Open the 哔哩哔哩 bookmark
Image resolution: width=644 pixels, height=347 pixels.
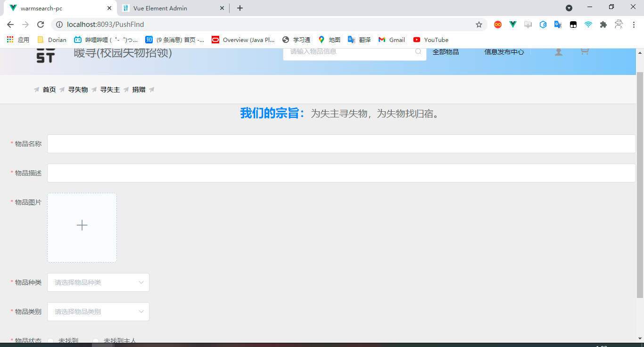click(106, 40)
